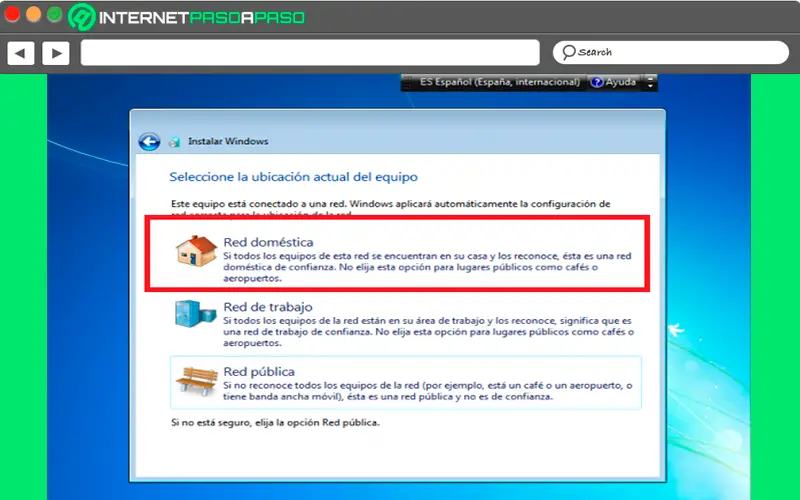Image resolution: width=800 pixels, height=500 pixels.
Task: Click the red window close button
Action: [x=12, y=14]
